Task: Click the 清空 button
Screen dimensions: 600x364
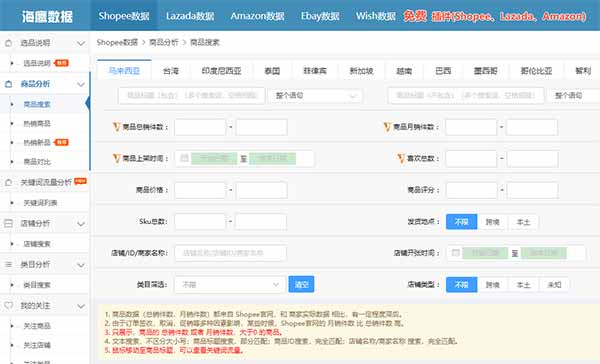Action: [301, 284]
